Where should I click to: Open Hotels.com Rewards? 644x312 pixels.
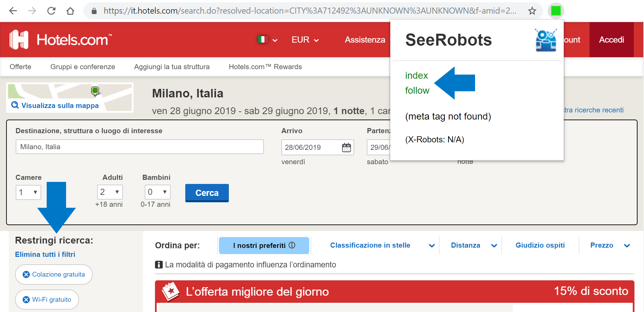point(265,67)
